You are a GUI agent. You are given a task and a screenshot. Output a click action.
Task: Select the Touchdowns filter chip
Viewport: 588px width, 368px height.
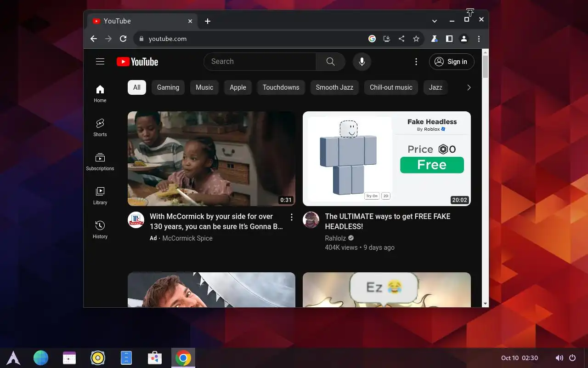click(281, 87)
